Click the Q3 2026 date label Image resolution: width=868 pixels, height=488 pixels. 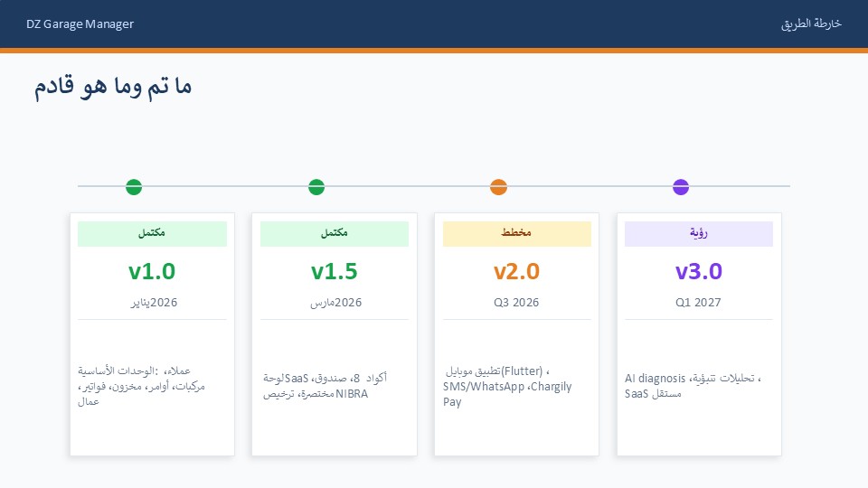pos(516,303)
